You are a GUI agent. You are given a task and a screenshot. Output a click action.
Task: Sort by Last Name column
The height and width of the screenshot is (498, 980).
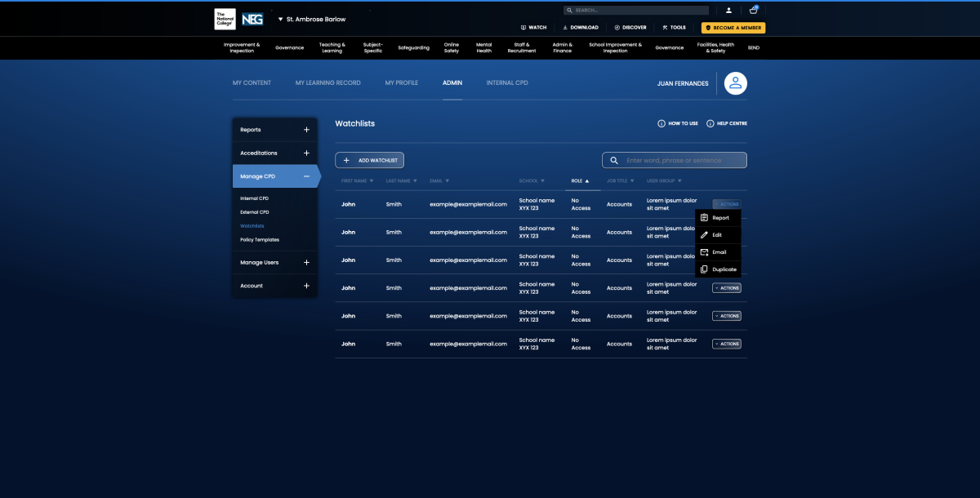pos(401,180)
